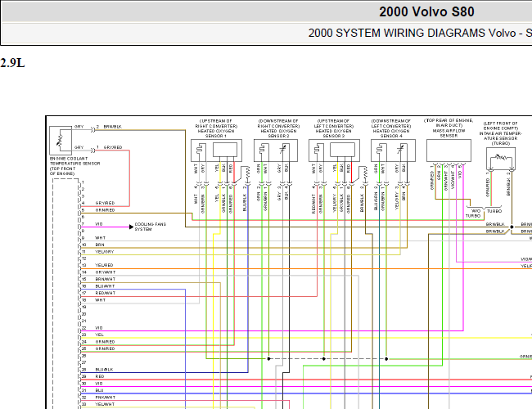Click the Heated Oxygen Sensor 1 component box
The height and width of the screenshot is (409, 532).
click(x=216, y=151)
